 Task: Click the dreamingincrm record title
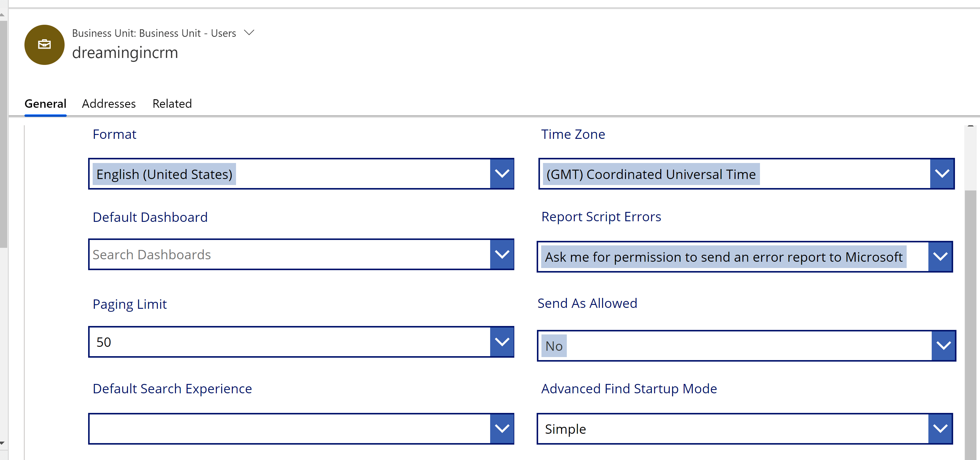point(125,53)
